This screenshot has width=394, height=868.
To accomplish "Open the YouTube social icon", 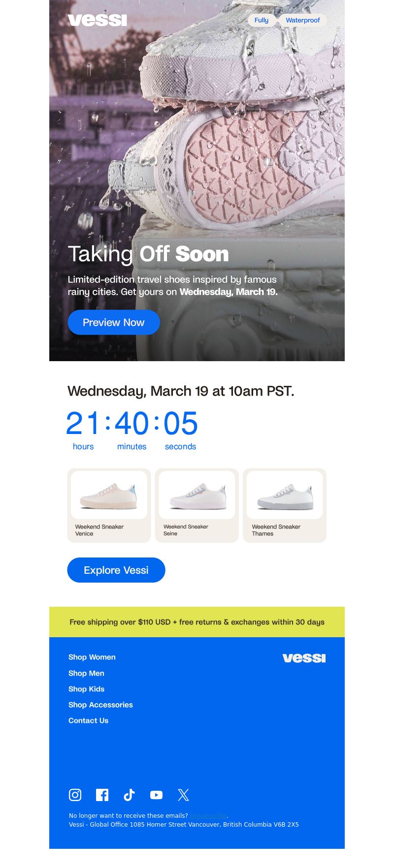I will (156, 795).
